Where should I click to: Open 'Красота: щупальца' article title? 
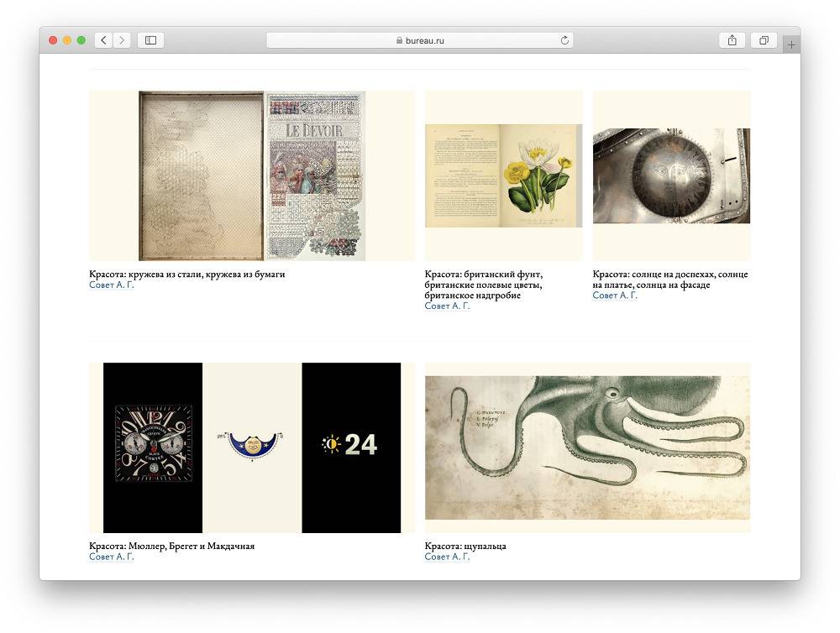tap(465, 546)
